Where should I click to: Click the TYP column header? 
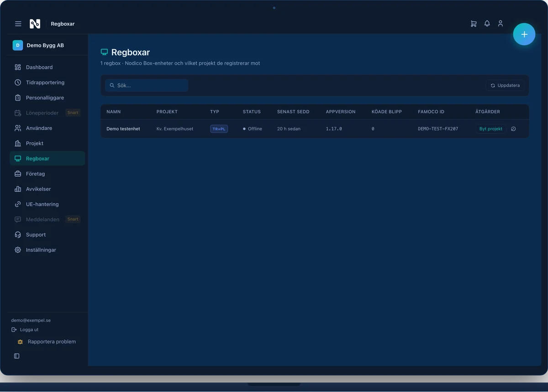tap(215, 111)
